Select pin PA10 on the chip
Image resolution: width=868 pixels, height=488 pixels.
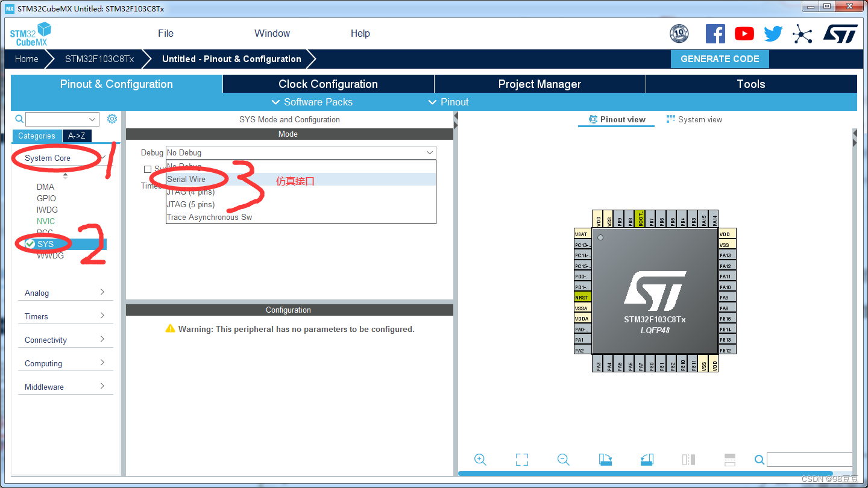[728, 287]
